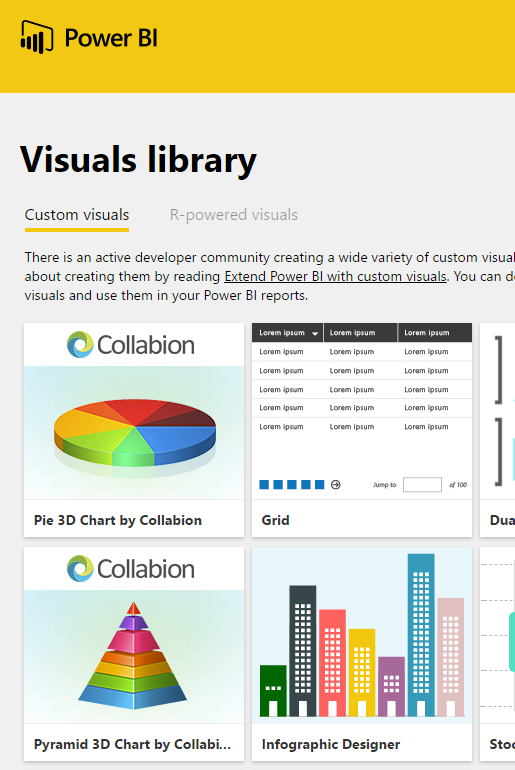Click the circled arrow next-page icon in Grid

pyautogui.click(x=336, y=485)
